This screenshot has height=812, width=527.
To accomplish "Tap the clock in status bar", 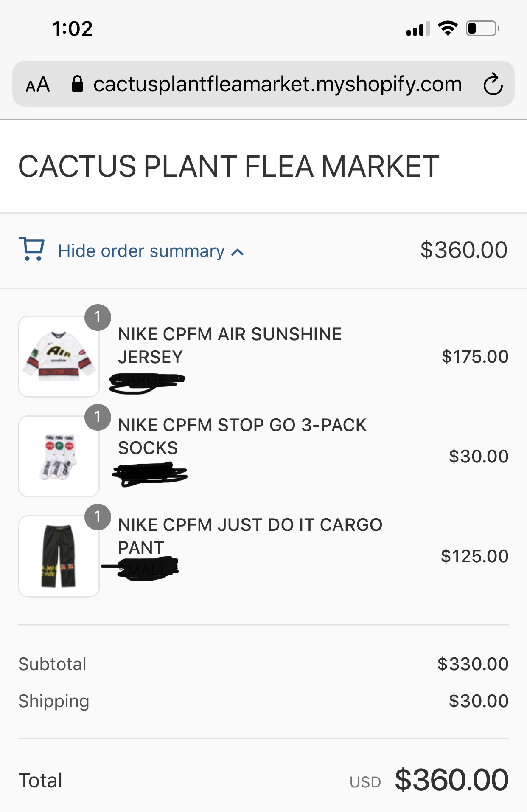I will click(73, 29).
